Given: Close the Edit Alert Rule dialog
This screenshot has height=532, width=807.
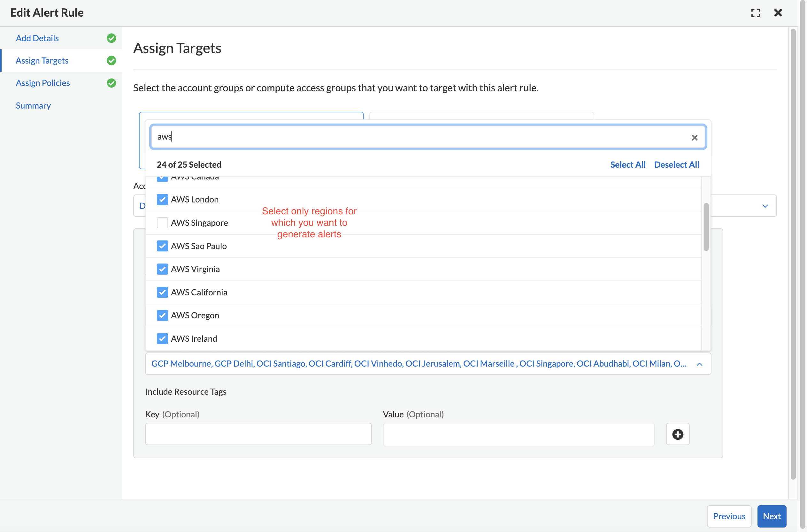Looking at the screenshot, I should click(778, 13).
